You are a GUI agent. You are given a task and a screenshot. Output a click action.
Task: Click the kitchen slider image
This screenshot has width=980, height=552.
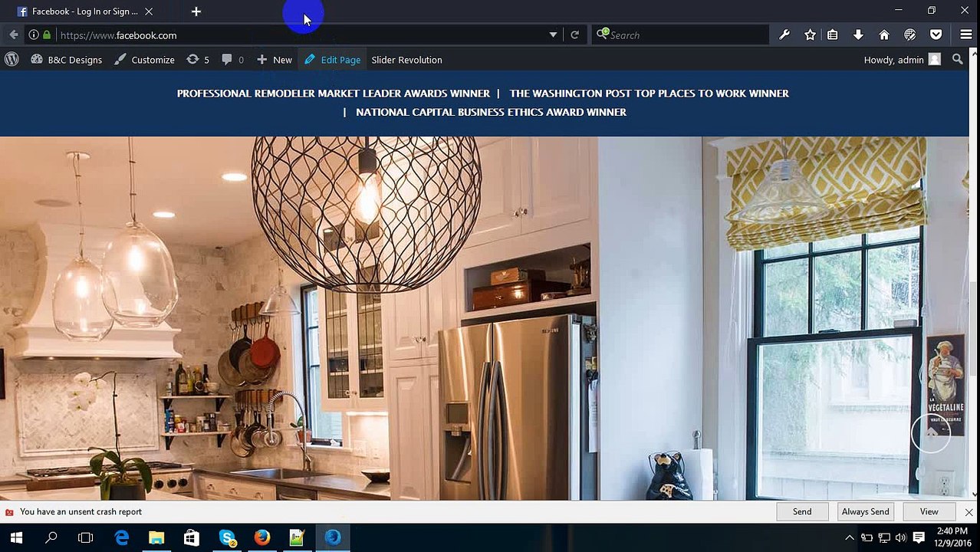[485, 318]
